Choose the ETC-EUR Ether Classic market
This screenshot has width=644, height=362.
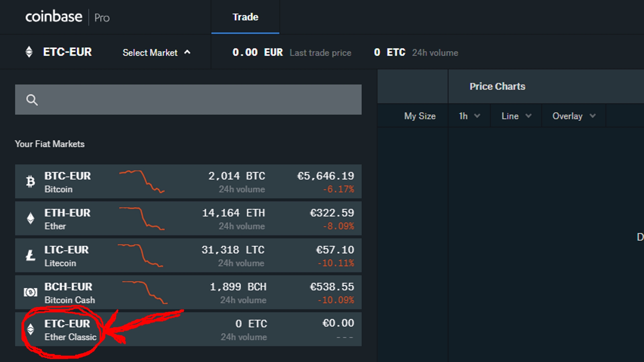click(188, 329)
